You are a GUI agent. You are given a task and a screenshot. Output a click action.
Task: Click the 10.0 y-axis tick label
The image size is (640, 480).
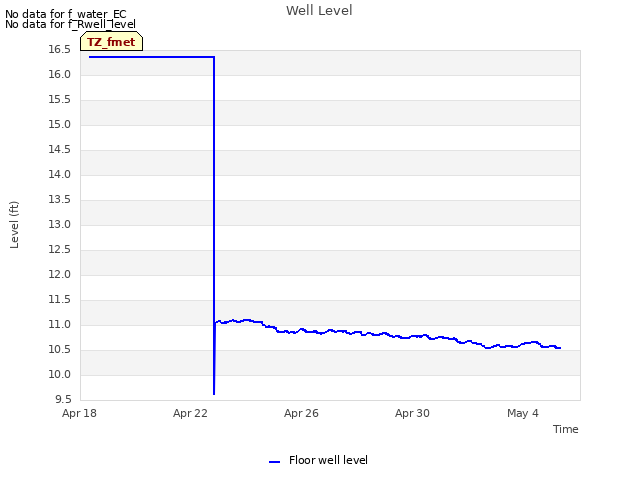(60, 374)
